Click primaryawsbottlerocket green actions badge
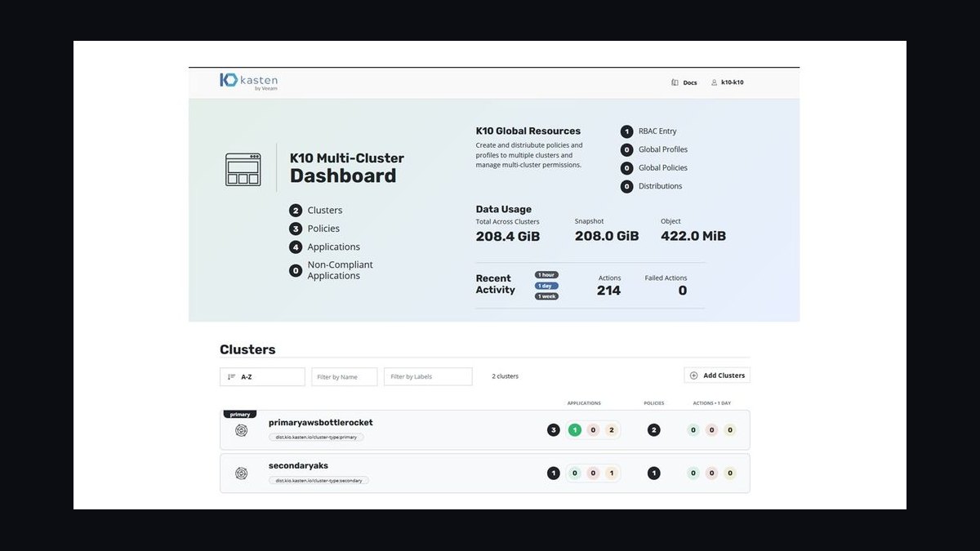980x551 pixels. [x=693, y=430]
